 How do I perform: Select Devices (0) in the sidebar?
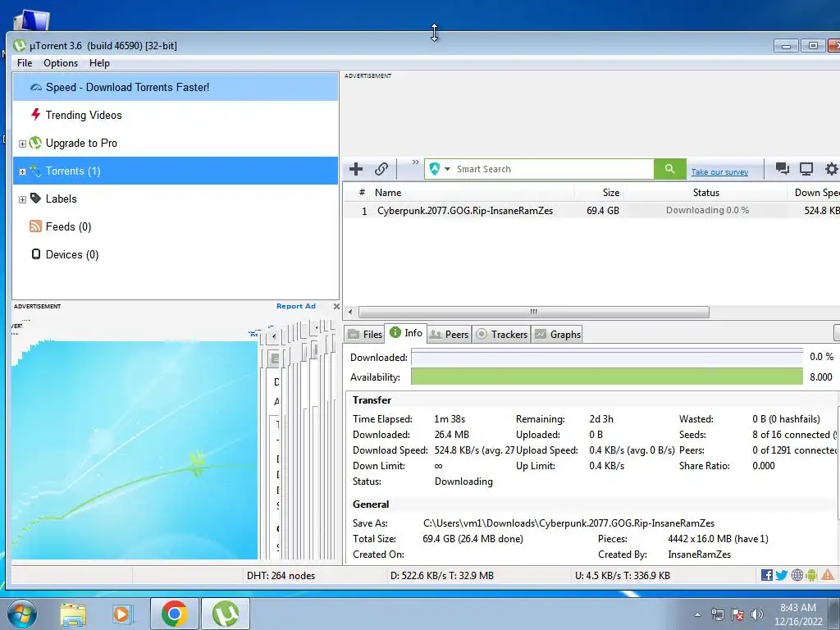coord(72,254)
